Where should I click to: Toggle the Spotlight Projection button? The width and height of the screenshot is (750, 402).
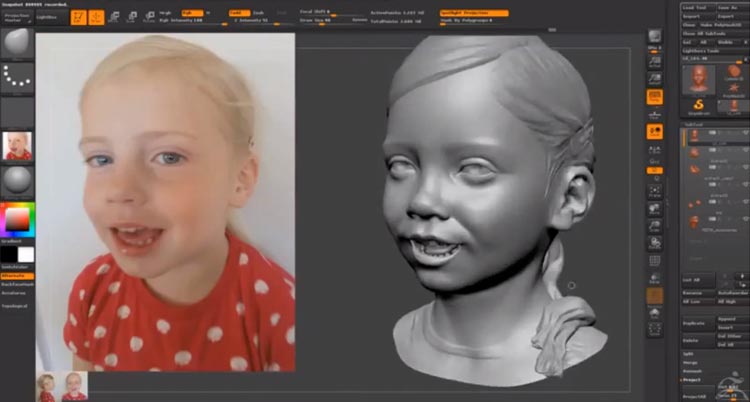474,13
